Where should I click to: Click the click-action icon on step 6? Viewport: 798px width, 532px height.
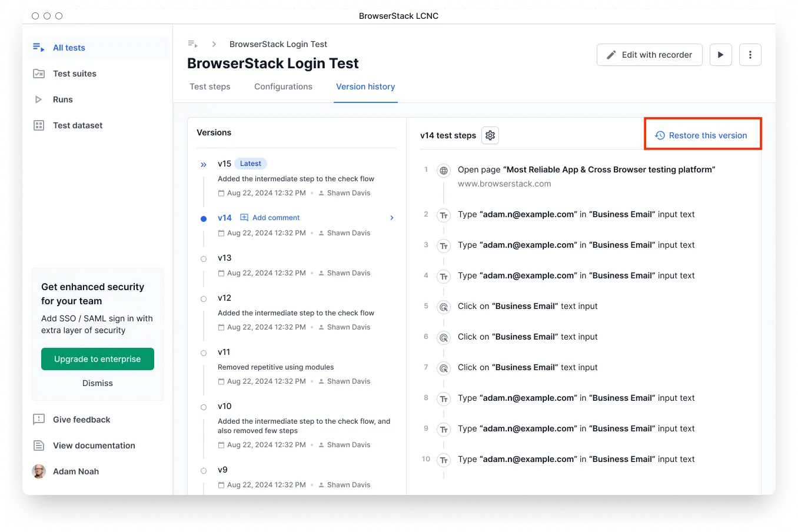point(444,338)
